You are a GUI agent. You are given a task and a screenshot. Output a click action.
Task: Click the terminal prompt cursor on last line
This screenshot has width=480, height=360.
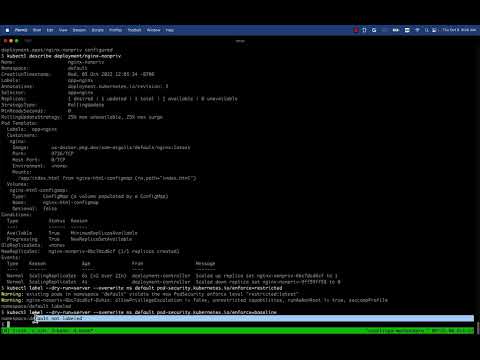(x=8, y=324)
